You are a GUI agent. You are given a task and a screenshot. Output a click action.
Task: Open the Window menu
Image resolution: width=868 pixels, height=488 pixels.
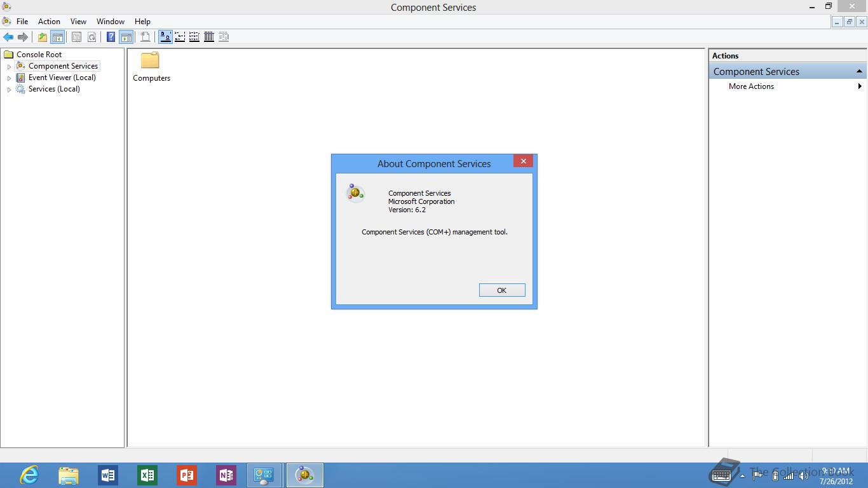tap(111, 22)
